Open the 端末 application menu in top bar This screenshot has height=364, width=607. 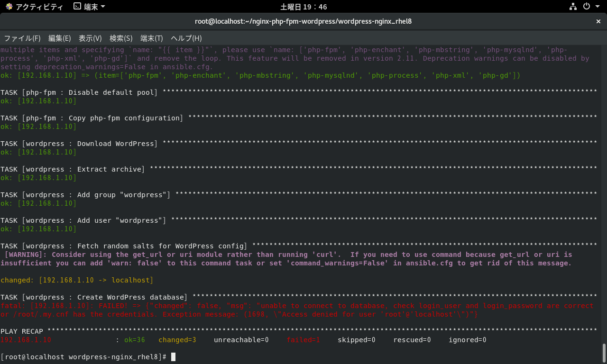pos(90,7)
